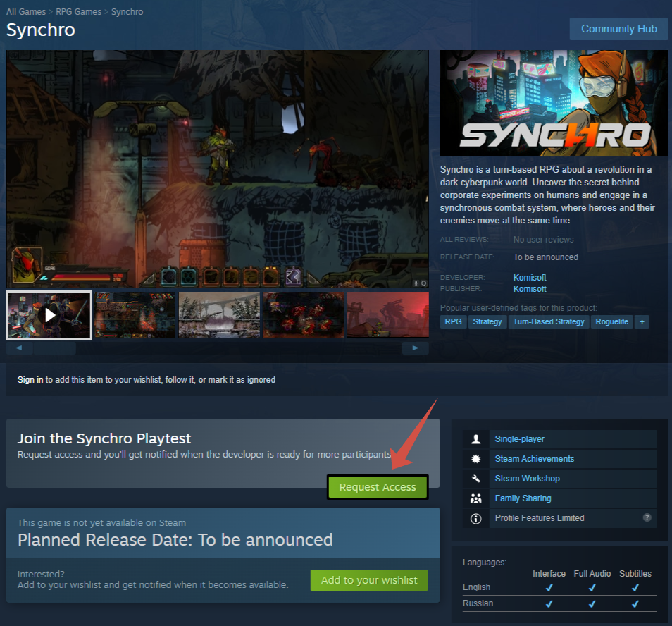Screen dimensions: 672x626
Task: Click the 'No user reviews' text
Action: click(x=543, y=240)
